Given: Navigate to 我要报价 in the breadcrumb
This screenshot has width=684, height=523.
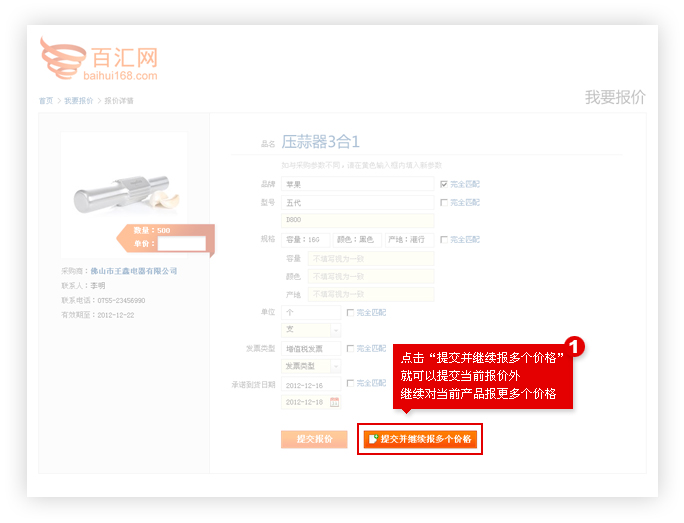Looking at the screenshot, I should pos(78,101).
